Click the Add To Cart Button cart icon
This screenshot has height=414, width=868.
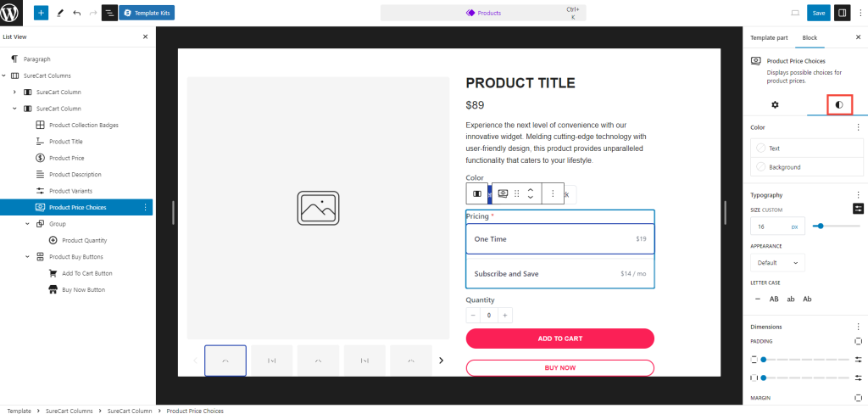(x=53, y=273)
